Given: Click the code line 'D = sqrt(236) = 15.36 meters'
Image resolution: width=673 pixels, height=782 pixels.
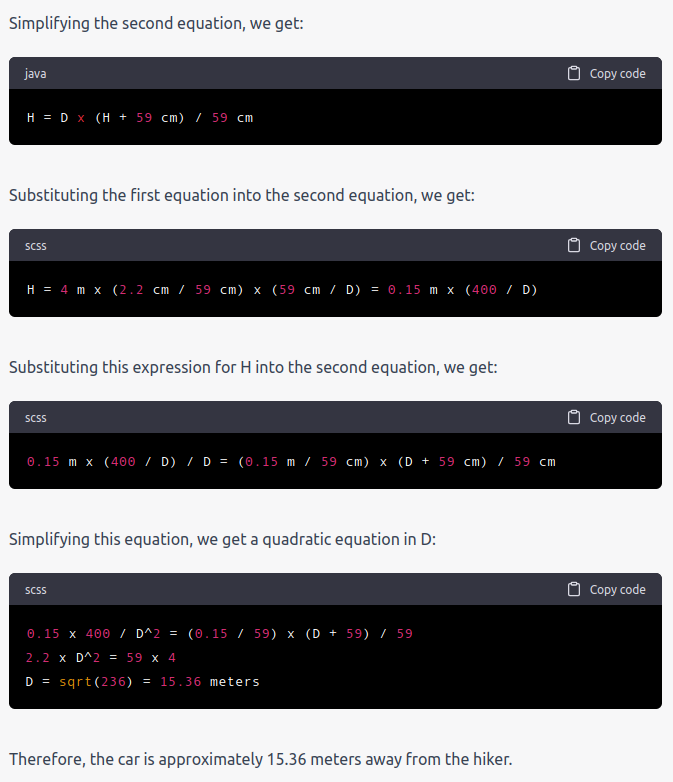Looking at the screenshot, I should coord(143,681).
